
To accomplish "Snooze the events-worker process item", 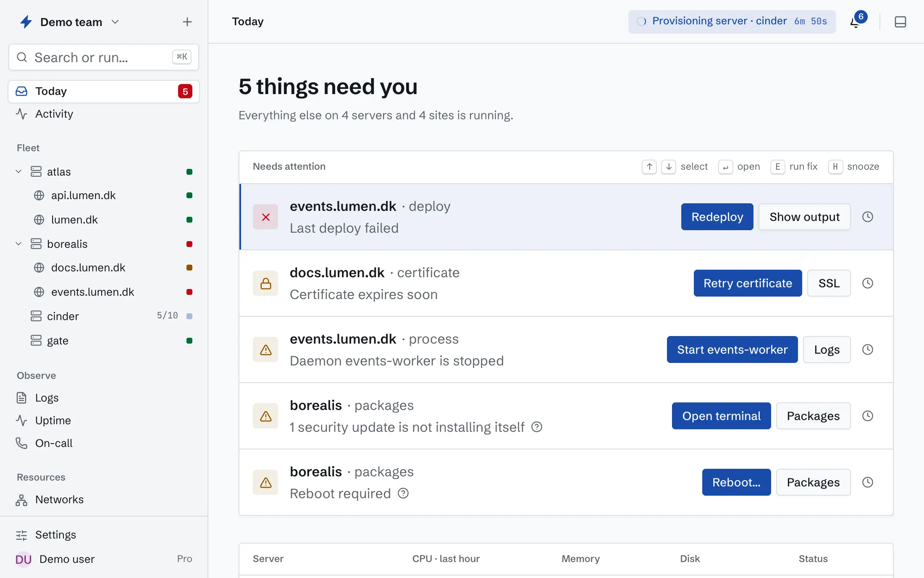I will click(x=868, y=349).
